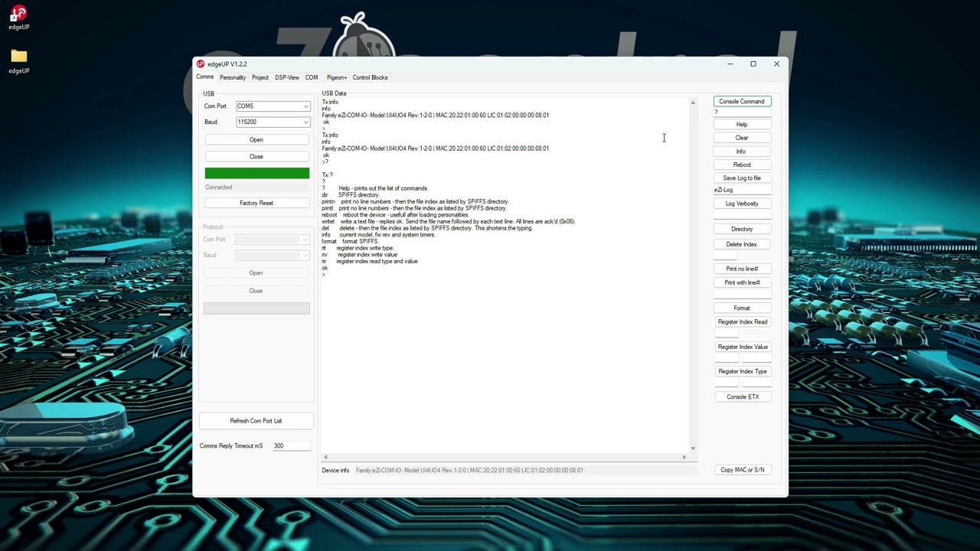Click the USB Data scrollbar up arrow
The width and height of the screenshot is (980, 551).
(693, 103)
